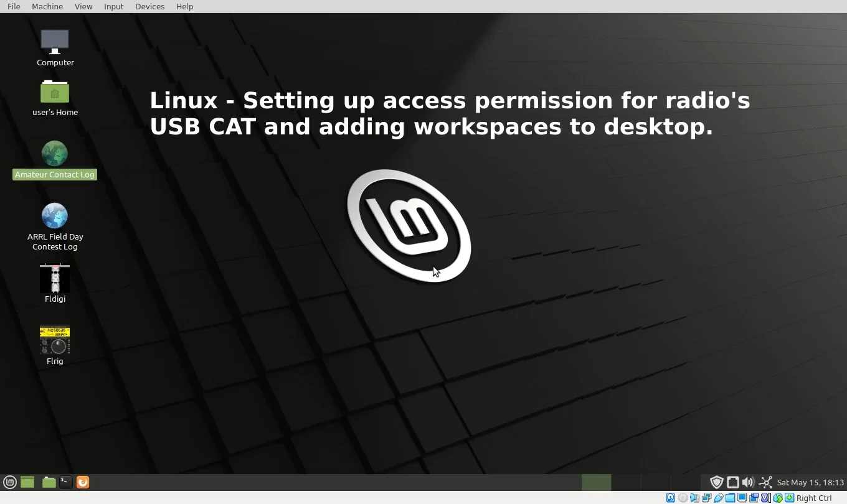Select the Fldigi desktop icon
The height and width of the screenshot is (504, 847).
coord(55,284)
